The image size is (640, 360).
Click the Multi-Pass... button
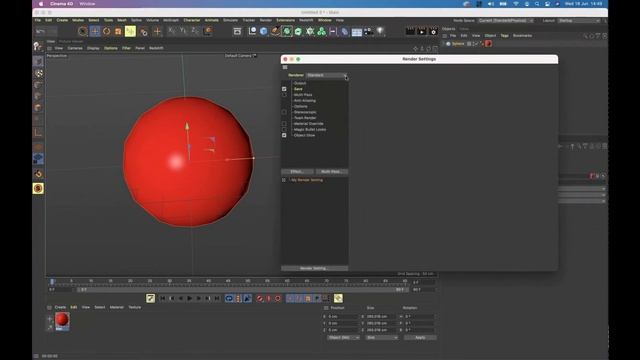pyautogui.click(x=332, y=172)
